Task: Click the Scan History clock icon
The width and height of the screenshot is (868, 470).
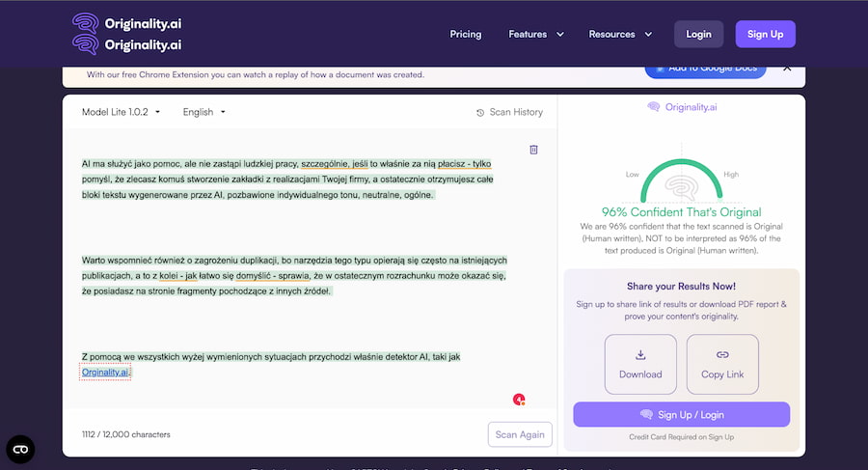Action: pos(480,113)
